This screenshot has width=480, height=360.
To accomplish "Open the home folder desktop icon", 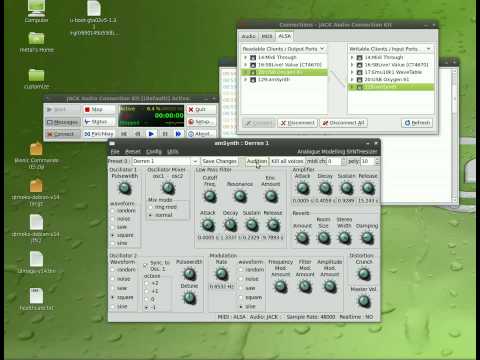I will pyautogui.click(x=36, y=42).
